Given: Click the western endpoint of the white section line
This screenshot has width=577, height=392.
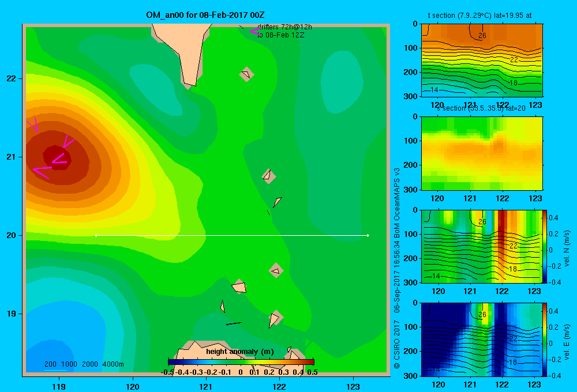Looking at the screenshot, I should pyautogui.click(x=96, y=235).
